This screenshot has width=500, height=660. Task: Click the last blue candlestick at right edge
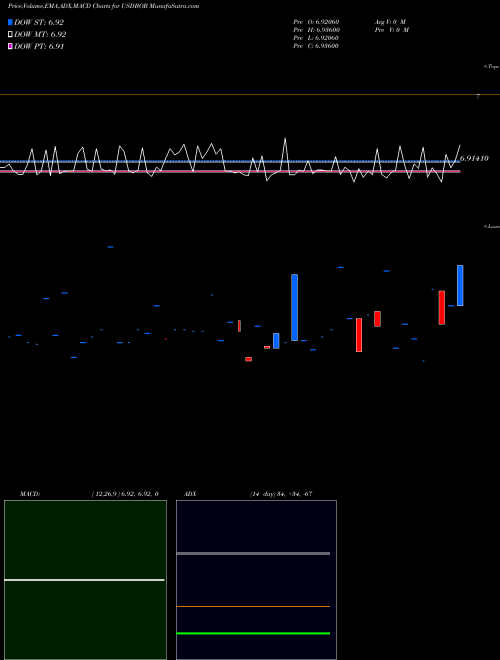pos(460,285)
